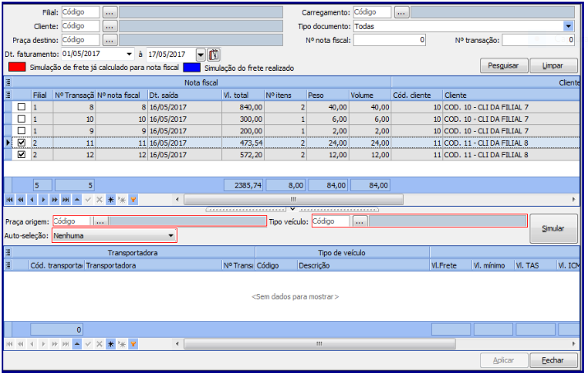Select the cell with value 473,54
Viewport: 588px width, 373px height.
click(243, 142)
